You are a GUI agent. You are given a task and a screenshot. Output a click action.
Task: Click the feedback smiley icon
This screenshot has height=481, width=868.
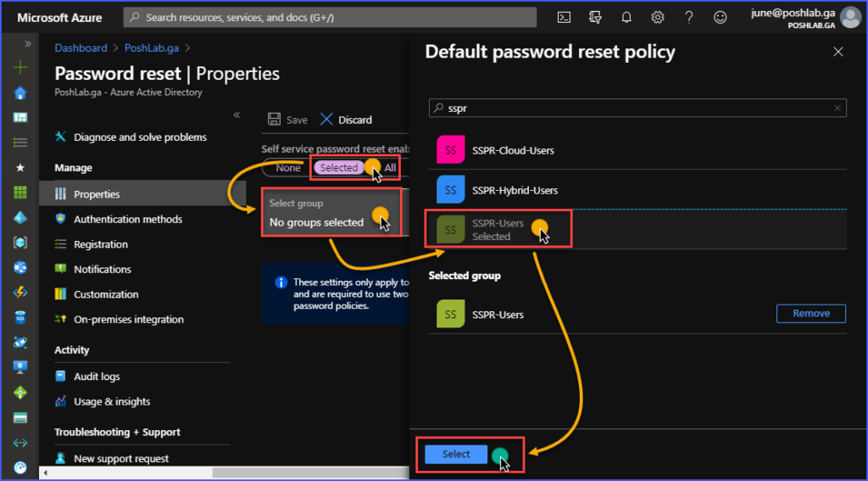point(721,17)
